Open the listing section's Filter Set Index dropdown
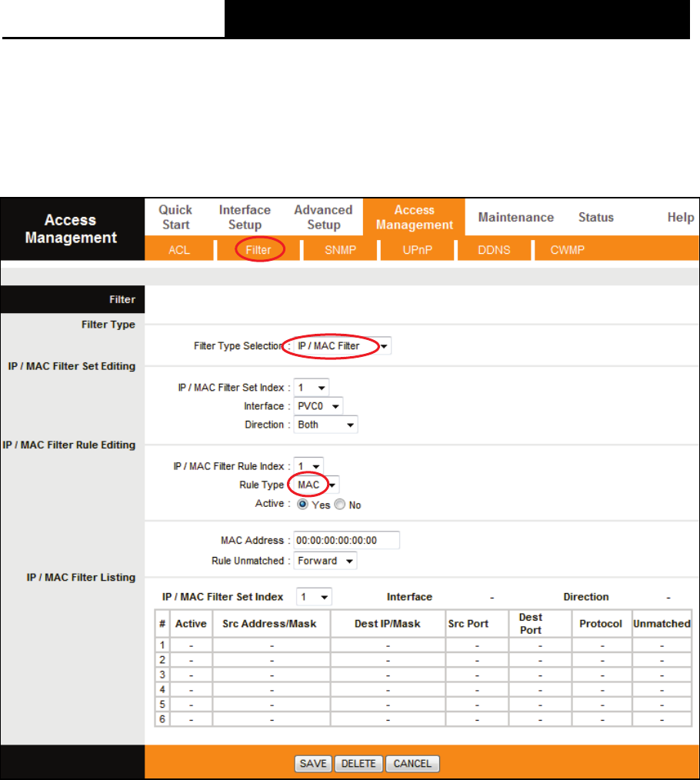 [x=314, y=597]
